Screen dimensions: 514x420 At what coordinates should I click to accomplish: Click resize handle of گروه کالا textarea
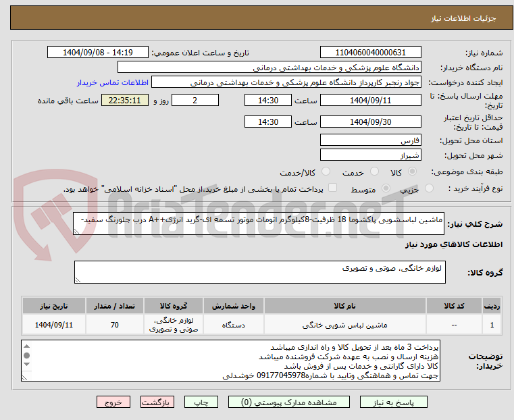click(78, 280)
